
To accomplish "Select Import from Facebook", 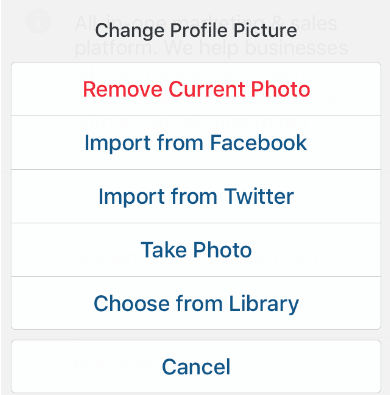I will point(196,143).
